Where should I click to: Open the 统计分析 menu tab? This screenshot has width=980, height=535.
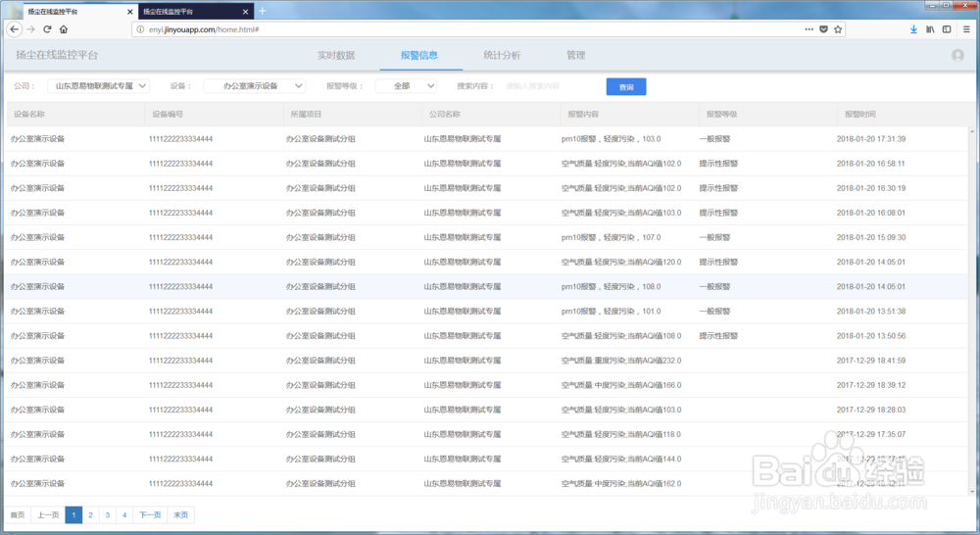point(502,55)
